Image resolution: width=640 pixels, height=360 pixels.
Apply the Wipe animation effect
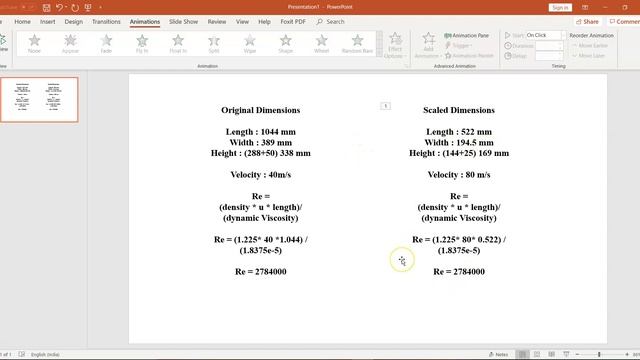point(250,44)
